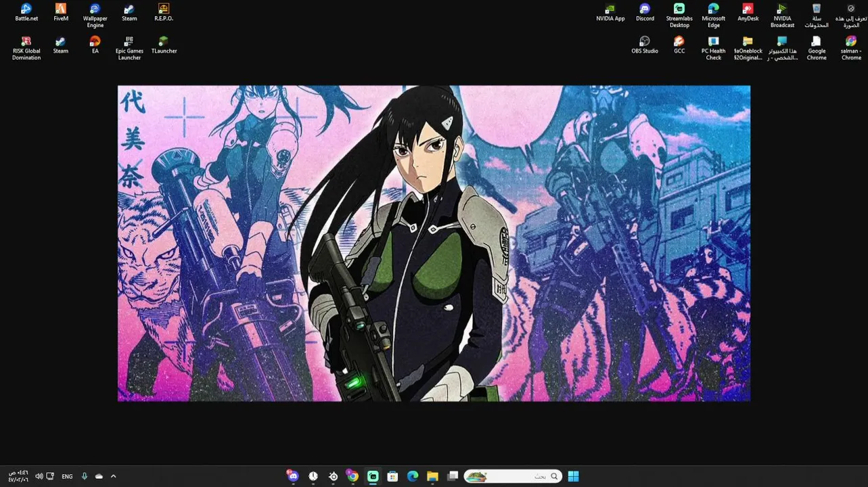Select the Microsoft Edge desktop shortcut

pyautogui.click(x=714, y=15)
